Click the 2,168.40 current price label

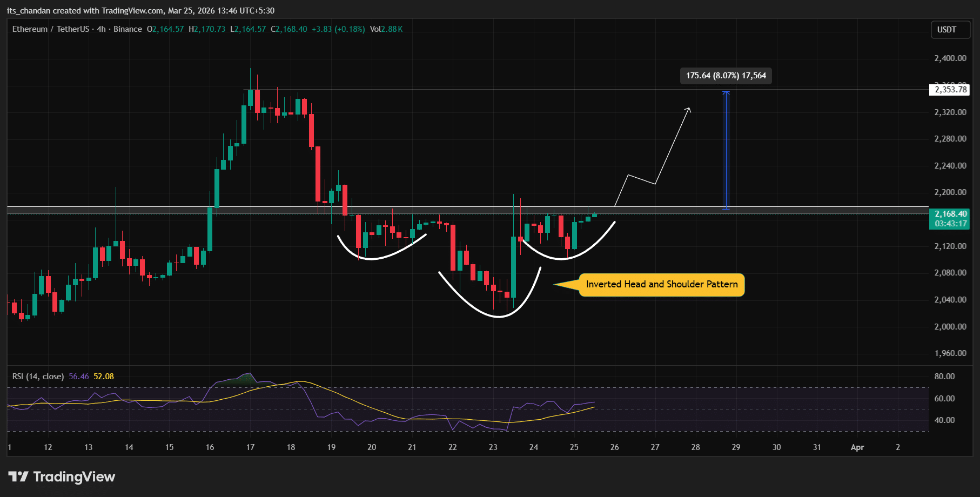click(x=950, y=214)
